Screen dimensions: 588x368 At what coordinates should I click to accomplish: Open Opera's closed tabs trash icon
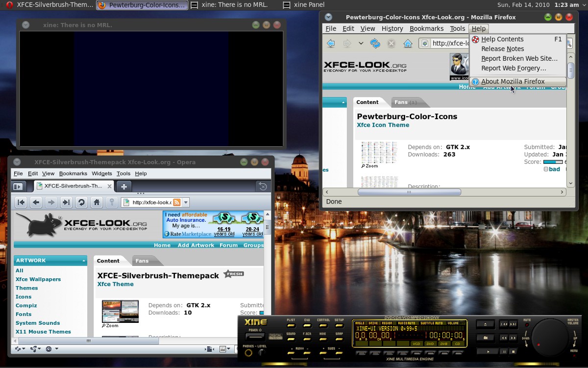(x=263, y=186)
